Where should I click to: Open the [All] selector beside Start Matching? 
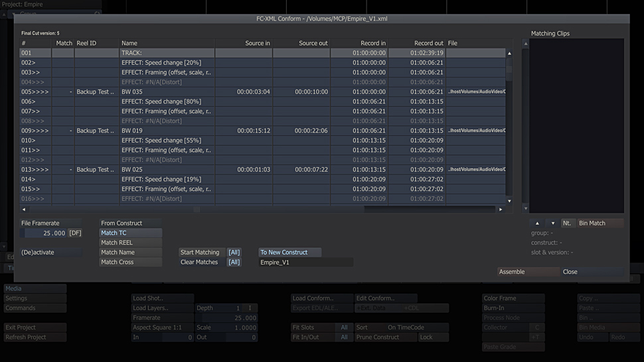[x=234, y=253]
